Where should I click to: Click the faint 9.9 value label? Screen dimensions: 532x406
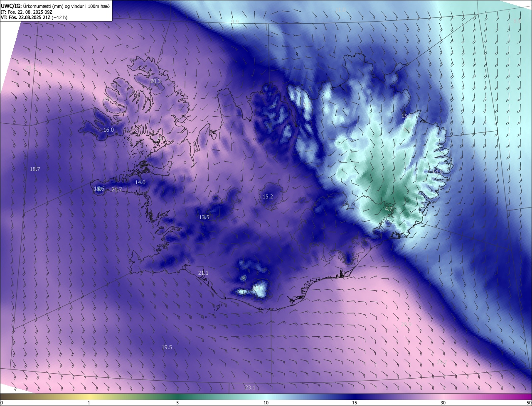click(x=235, y=22)
